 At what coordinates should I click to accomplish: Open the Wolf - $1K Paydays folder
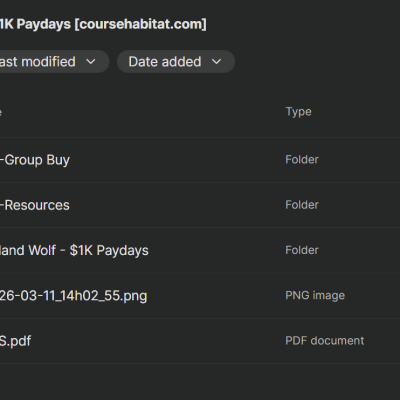pyautogui.click(x=74, y=251)
